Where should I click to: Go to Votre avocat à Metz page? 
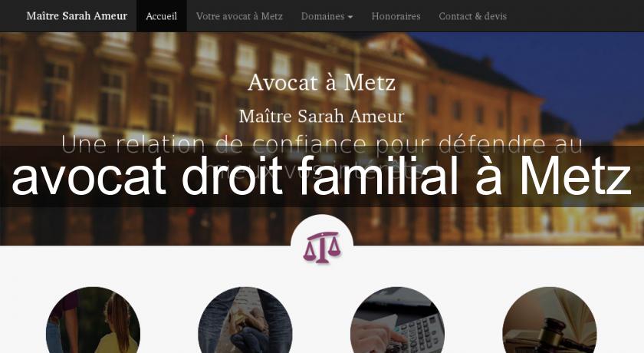click(x=239, y=16)
